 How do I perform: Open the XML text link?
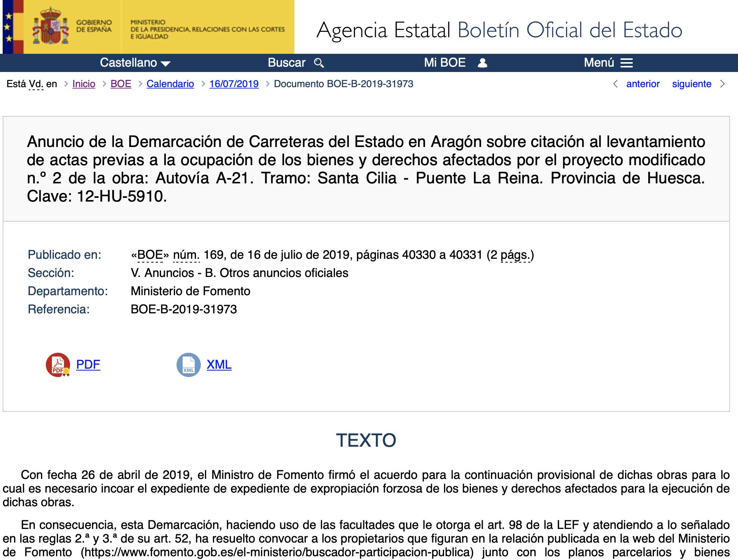point(219,364)
